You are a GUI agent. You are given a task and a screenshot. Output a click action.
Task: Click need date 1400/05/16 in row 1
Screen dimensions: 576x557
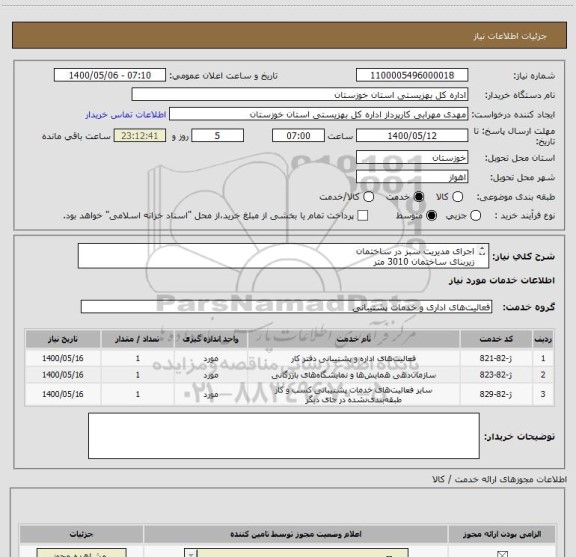pyautogui.click(x=63, y=358)
